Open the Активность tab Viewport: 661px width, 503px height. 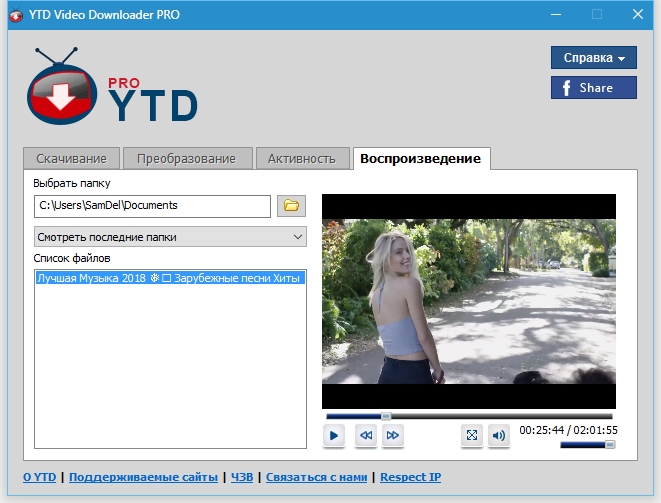click(301, 159)
